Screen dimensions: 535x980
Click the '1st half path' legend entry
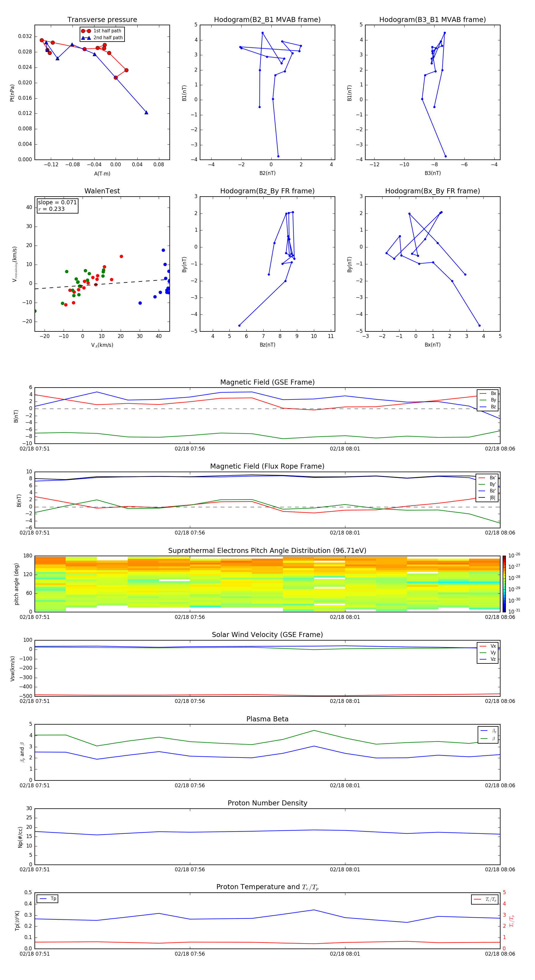(102, 31)
